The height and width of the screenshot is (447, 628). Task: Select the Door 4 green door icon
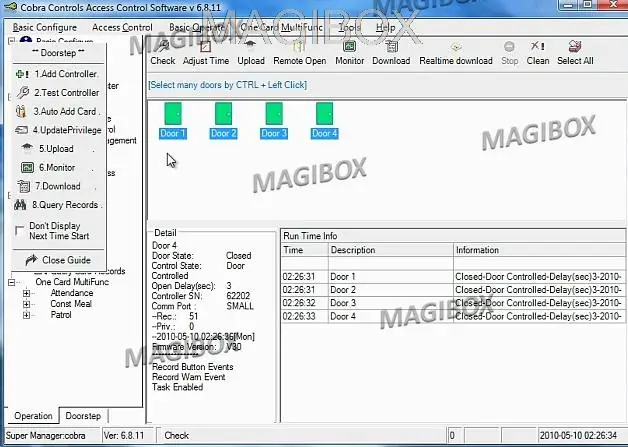324,113
